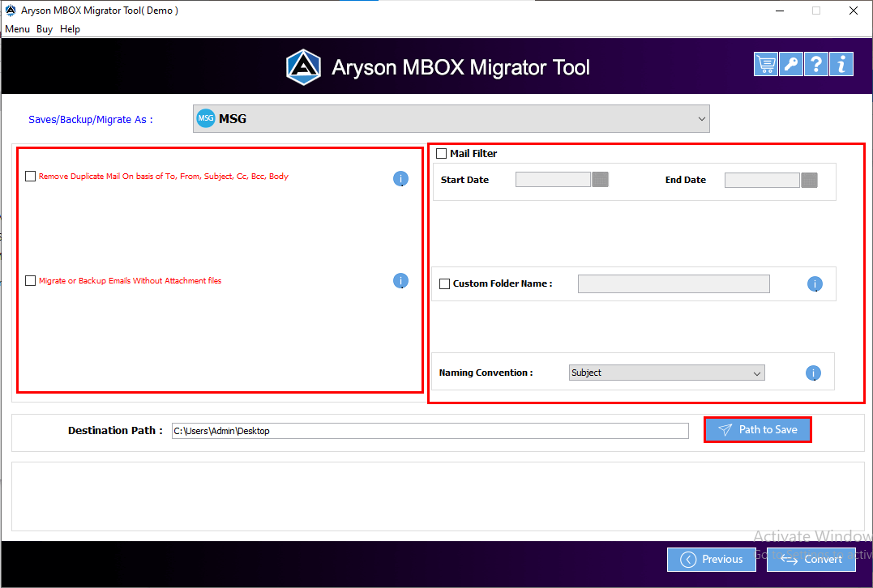Close the Aryson MBOX Migrator window
The width and height of the screenshot is (873, 588).
[853, 11]
